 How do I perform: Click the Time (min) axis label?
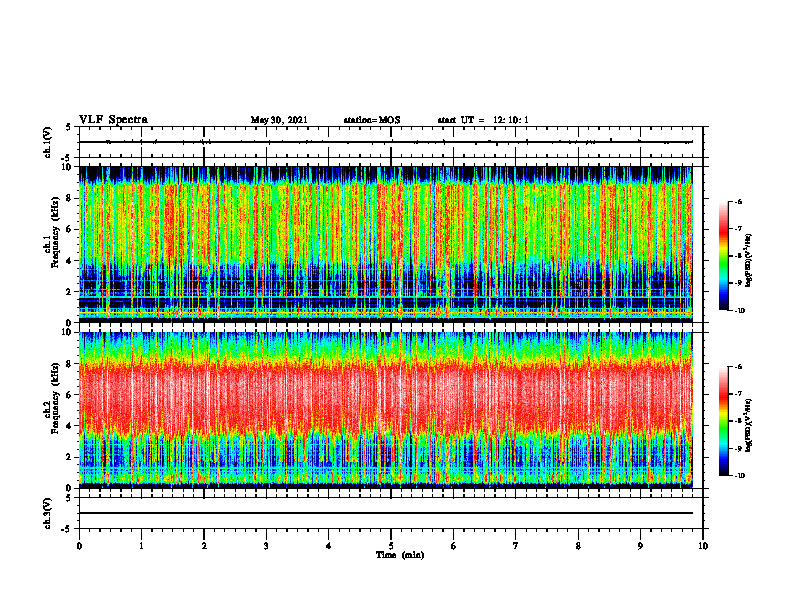(400, 555)
